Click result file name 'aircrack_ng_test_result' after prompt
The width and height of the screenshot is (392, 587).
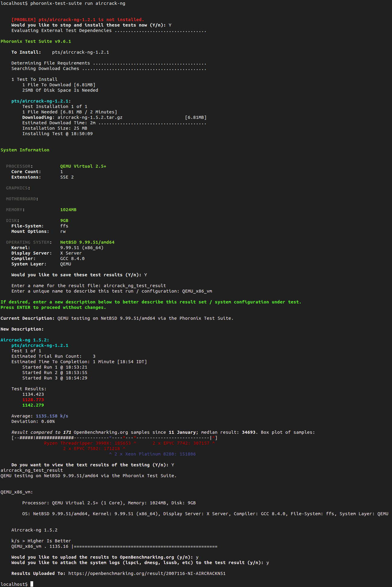[x=135, y=286]
